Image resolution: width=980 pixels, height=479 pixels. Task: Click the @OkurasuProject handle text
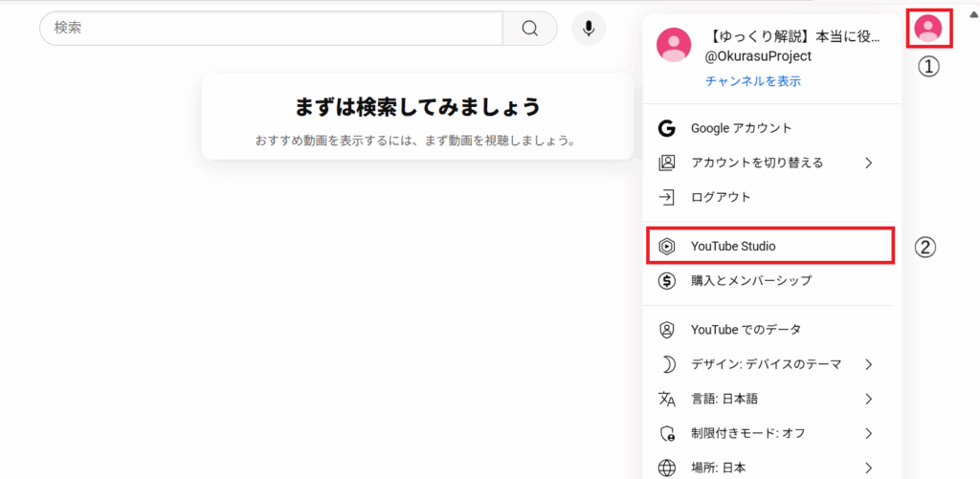tap(758, 56)
